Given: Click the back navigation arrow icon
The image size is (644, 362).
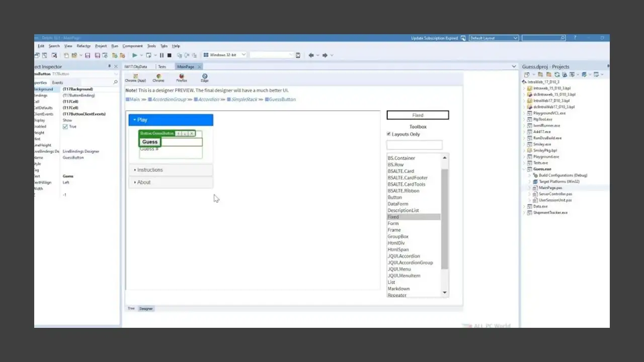Looking at the screenshot, I should pyautogui.click(x=311, y=55).
